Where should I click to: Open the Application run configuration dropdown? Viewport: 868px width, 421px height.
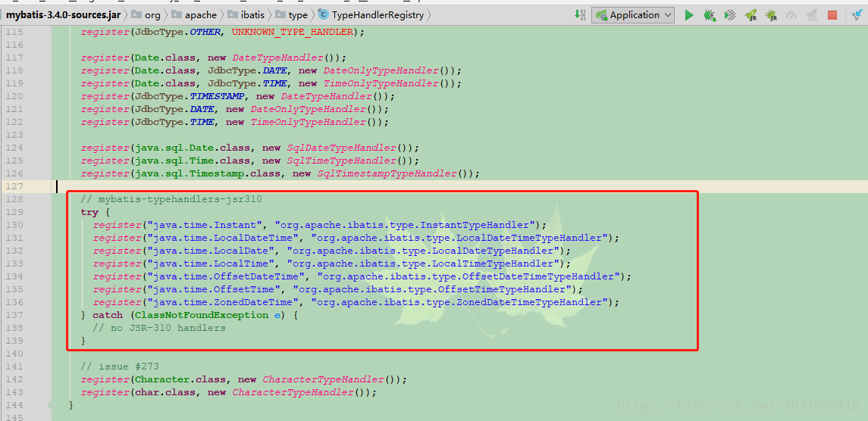coord(633,15)
